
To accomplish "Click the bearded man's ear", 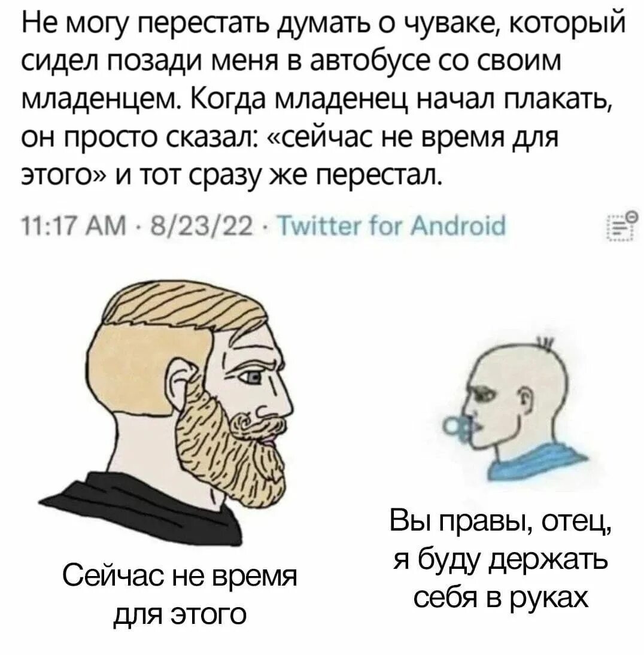I will point(185,381).
